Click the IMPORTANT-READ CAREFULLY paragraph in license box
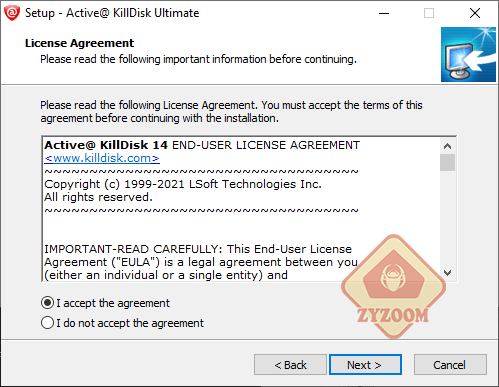Viewport: 499px width, 387px height. tap(201, 262)
